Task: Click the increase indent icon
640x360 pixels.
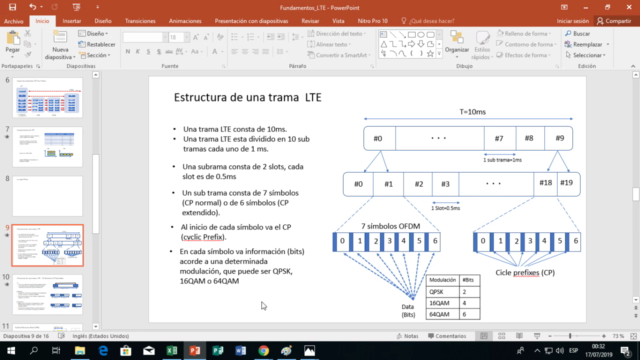Action: point(281,38)
